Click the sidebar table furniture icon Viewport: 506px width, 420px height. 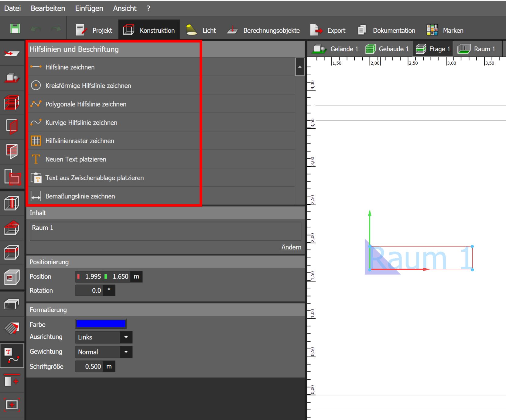coord(12,304)
